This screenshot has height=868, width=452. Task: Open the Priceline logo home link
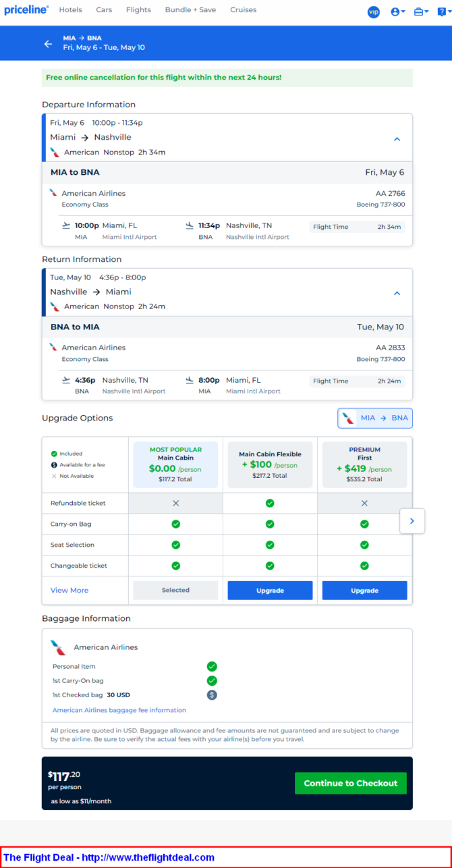[x=26, y=10]
